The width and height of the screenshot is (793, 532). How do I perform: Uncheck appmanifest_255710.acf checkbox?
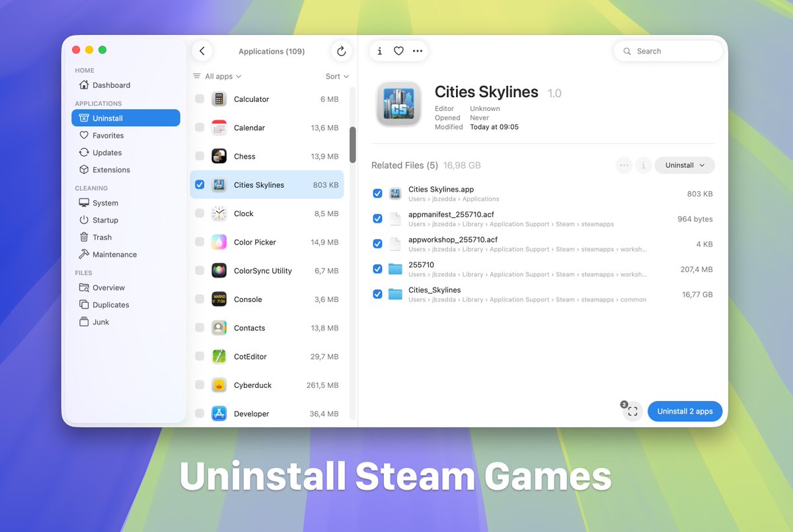(x=377, y=219)
